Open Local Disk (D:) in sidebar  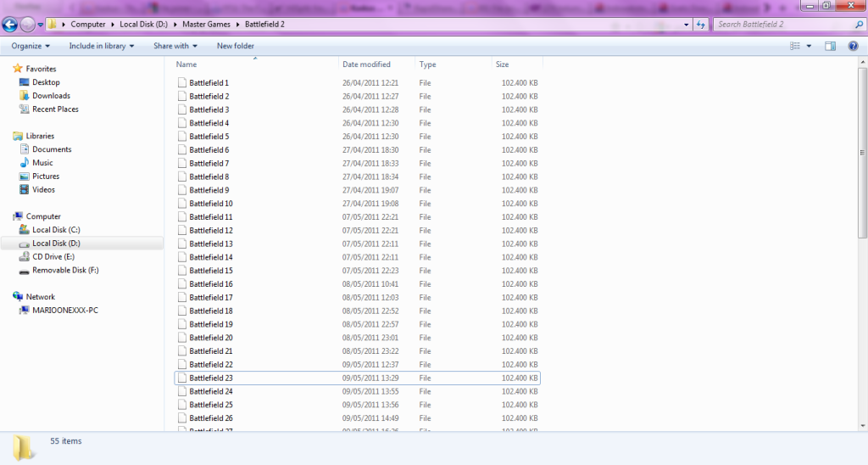pos(56,244)
